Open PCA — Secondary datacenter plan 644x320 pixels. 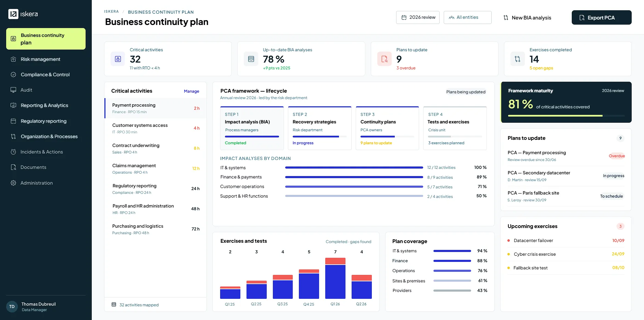click(566, 176)
